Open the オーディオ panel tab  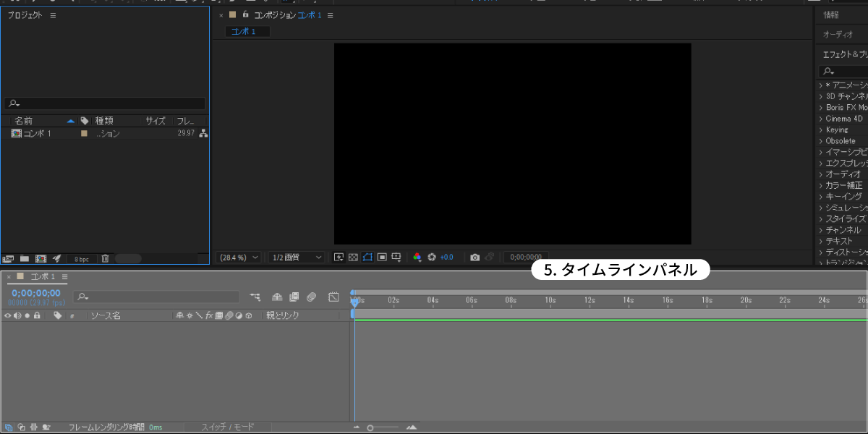click(838, 34)
